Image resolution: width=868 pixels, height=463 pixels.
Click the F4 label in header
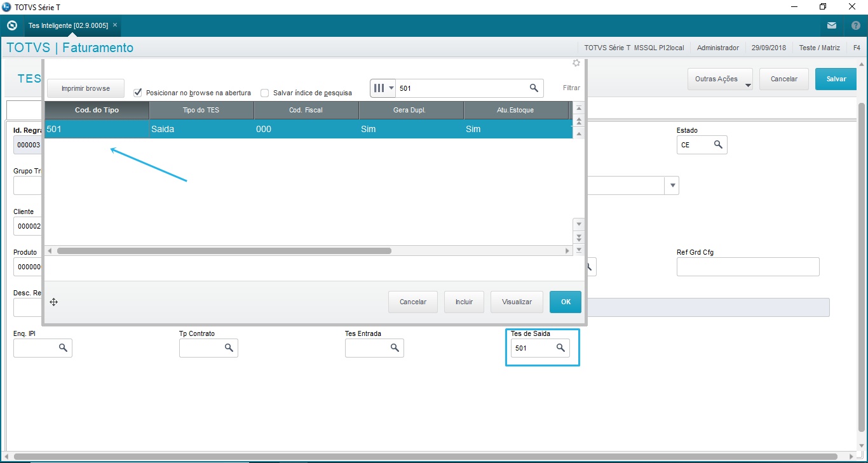click(x=857, y=48)
